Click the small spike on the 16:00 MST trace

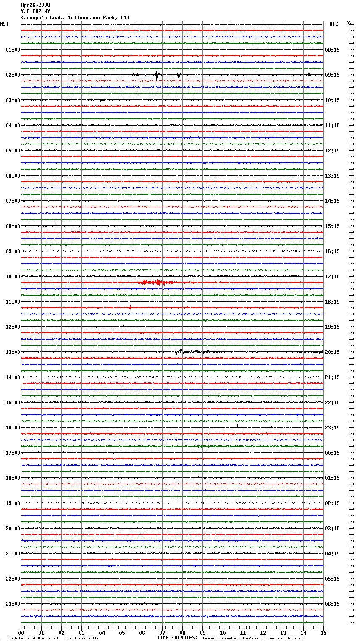(238, 426)
